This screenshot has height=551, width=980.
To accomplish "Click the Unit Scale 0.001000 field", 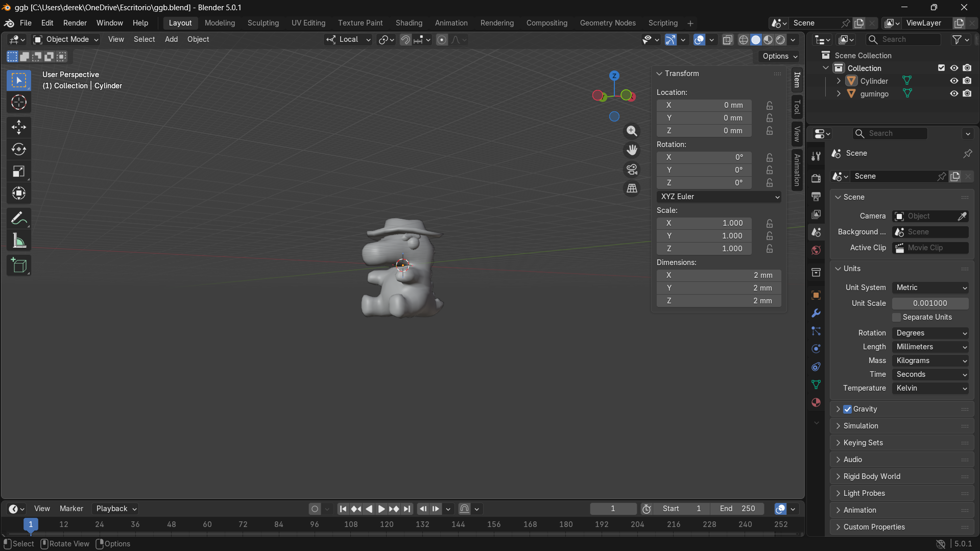I will coord(930,303).
